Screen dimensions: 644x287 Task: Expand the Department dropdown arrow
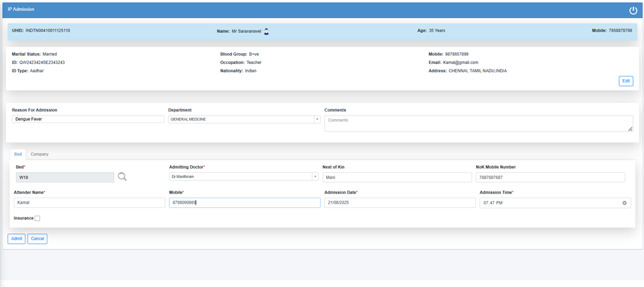point(316,119)
